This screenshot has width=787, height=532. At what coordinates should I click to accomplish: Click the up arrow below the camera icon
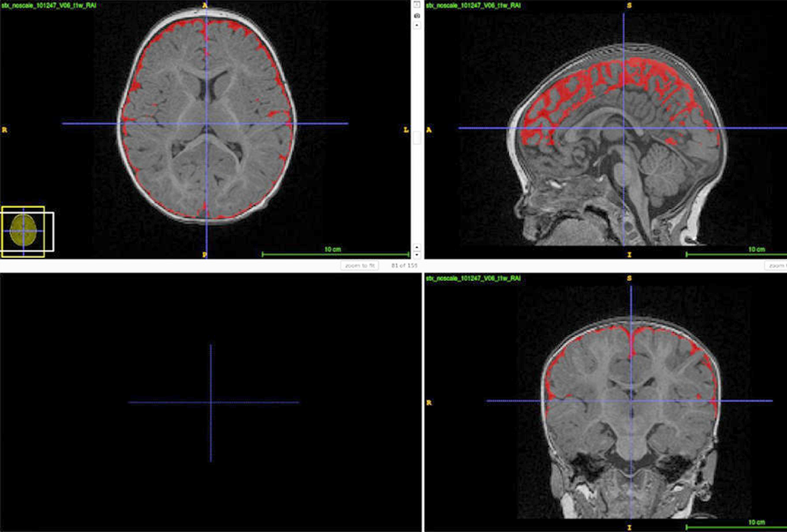[x=416, y=25]
